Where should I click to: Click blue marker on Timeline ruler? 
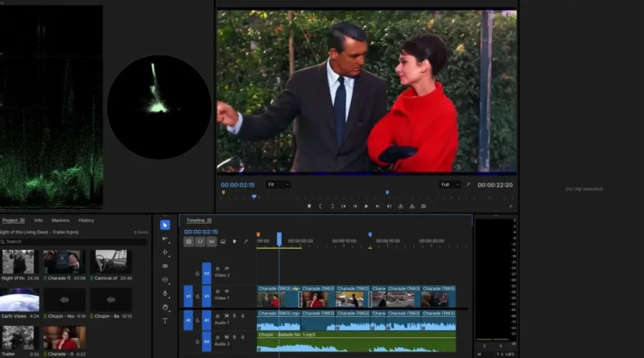(x=370, y=234)
